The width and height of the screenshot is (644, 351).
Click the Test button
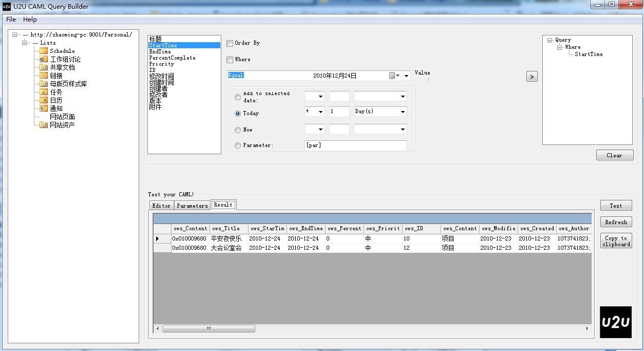(616, 206)
